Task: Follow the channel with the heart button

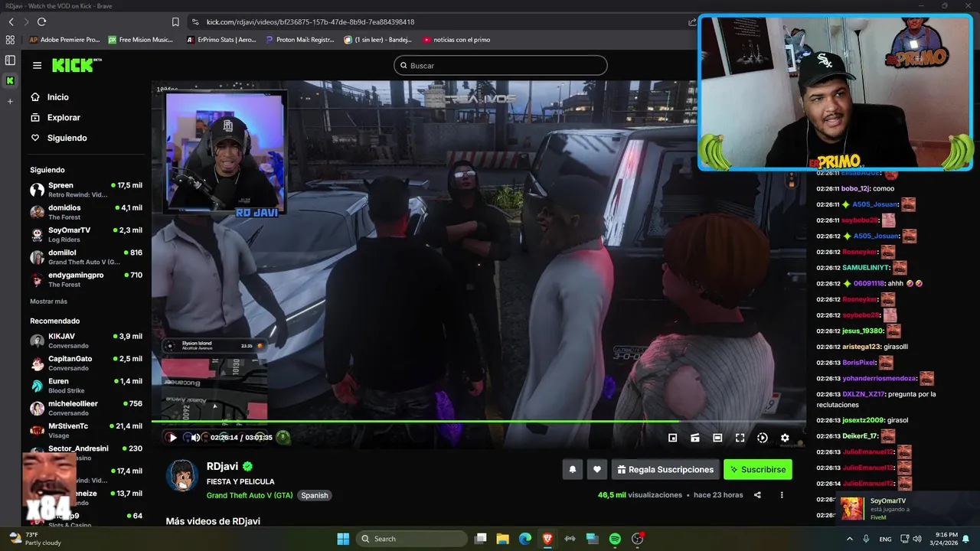Action: coord(597,470)
